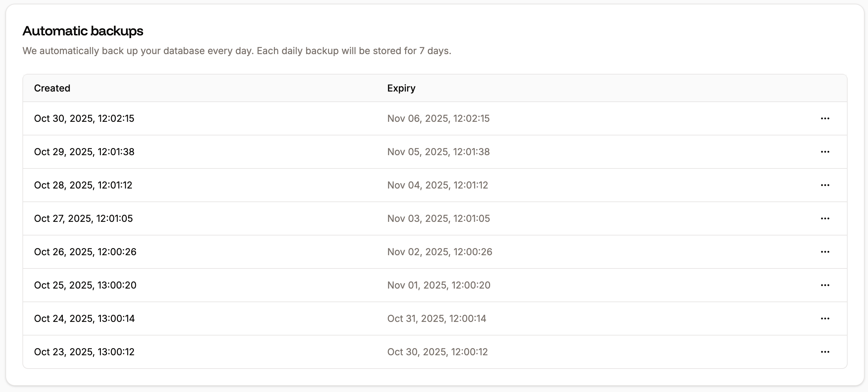Click the expiry date Nov 06, 2025
The image size is (868, 392).
pyautogui.click(x=439, y=118)
